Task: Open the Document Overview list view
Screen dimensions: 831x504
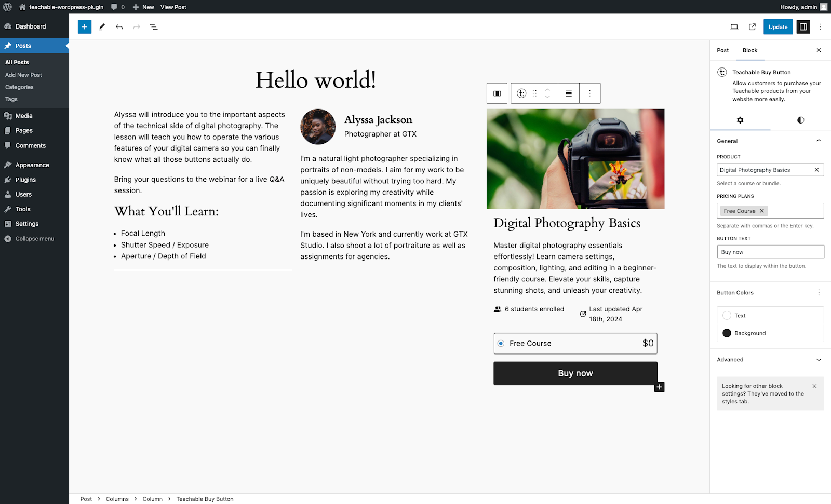Action: tap(154, 27)
